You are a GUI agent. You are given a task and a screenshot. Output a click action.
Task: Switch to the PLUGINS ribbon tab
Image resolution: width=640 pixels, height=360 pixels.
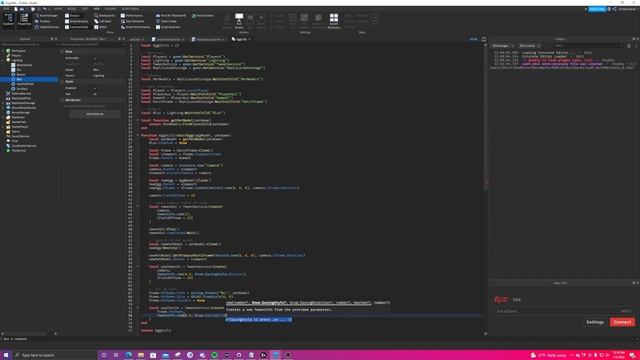[110, 9]
